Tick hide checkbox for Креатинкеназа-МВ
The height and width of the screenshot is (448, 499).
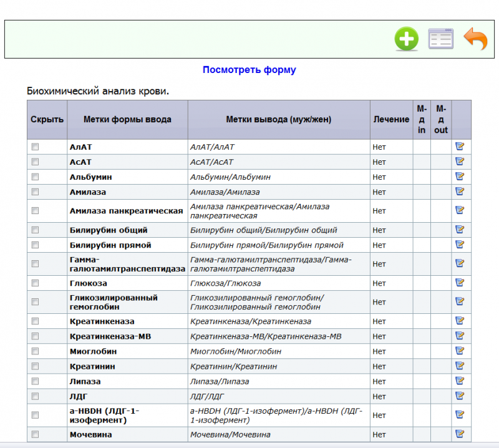point(35,336)
